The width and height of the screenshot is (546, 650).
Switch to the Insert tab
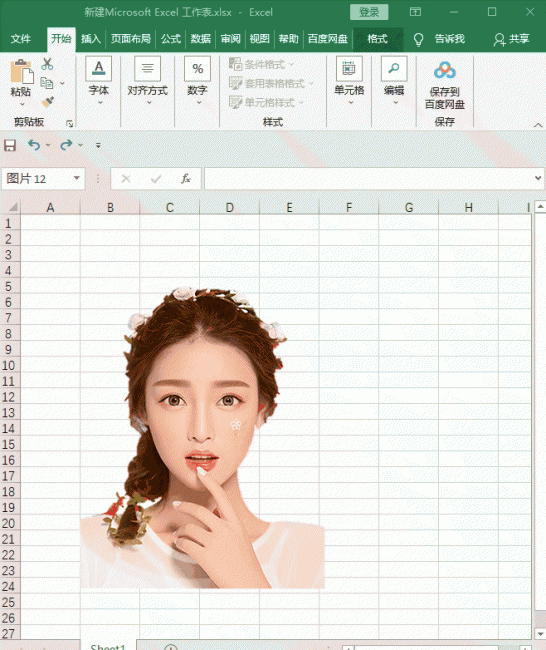coord(91,39)
